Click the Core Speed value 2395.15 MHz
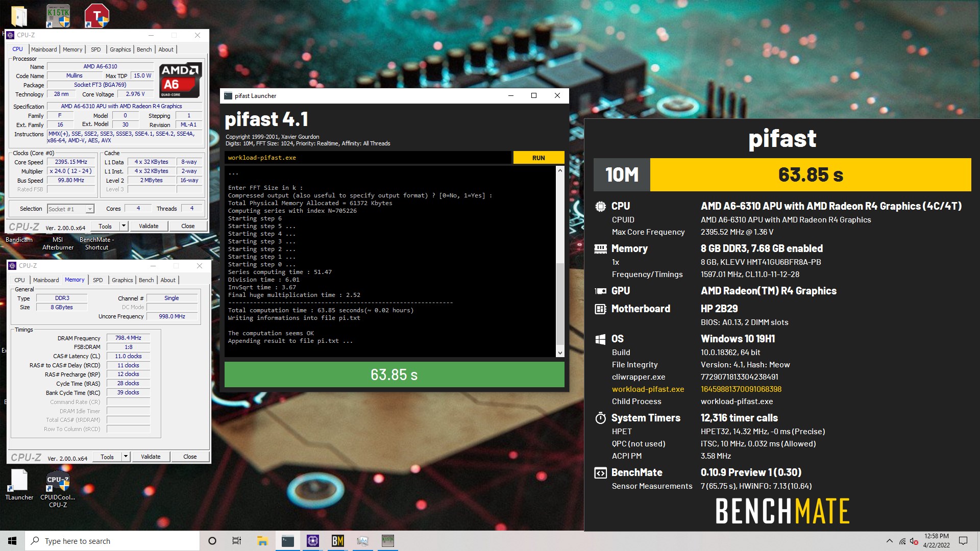The image size is (980, 551). [x=71, y=162]
